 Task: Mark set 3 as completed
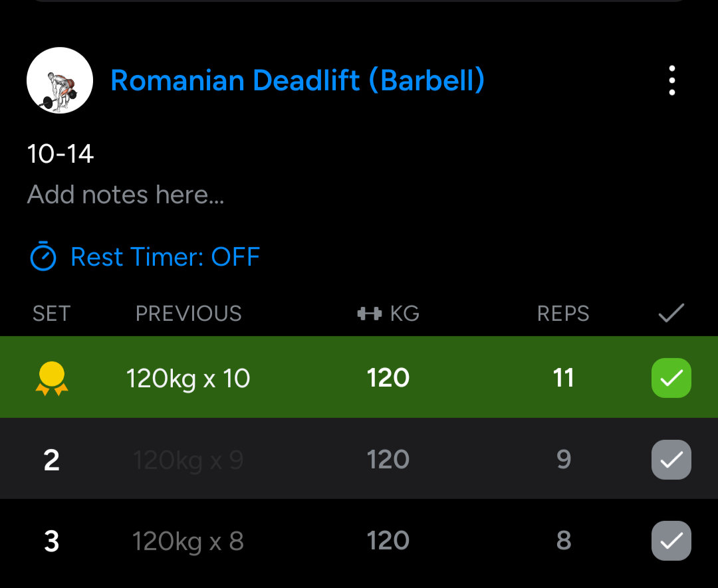pyautogui.click(x=671, y=541)
